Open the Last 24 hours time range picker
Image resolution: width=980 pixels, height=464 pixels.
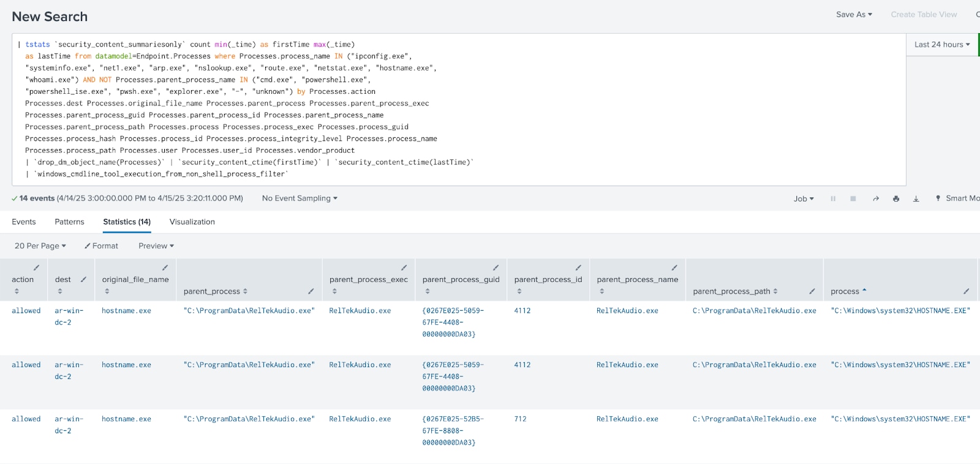(942, 44)
